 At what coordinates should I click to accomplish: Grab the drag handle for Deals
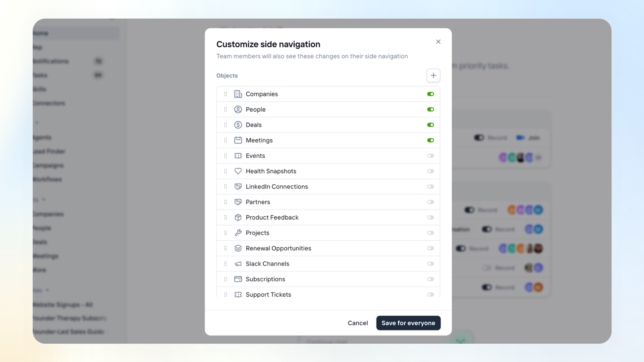coord(225,125)
